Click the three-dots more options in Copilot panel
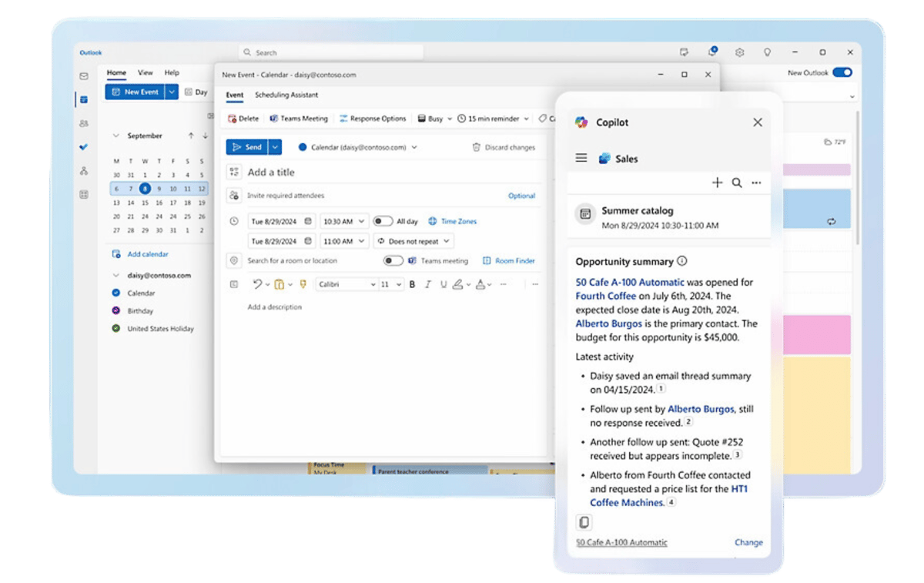The image size is (924, 583). 756,183
